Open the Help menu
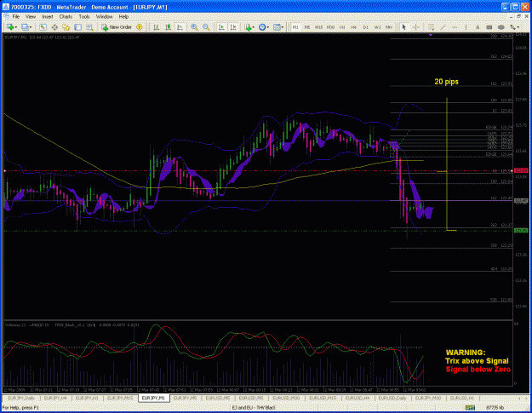 [123, 16]
